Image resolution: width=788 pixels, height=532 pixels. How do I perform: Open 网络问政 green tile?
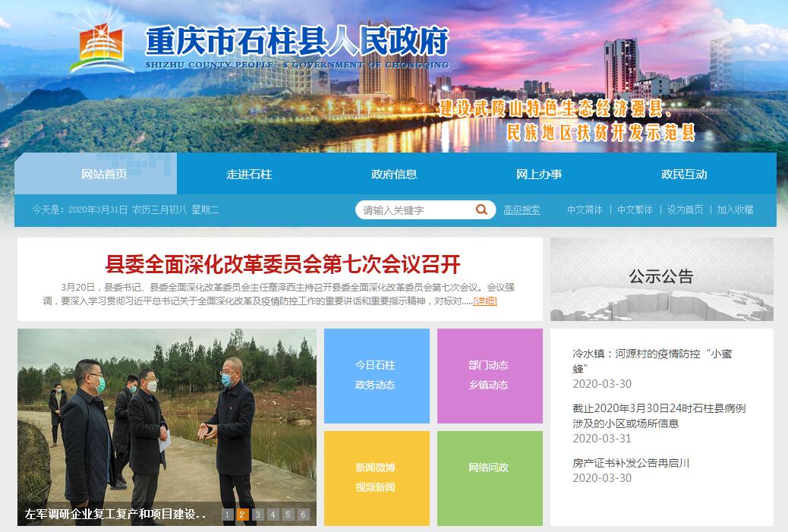tap(490, 478)
